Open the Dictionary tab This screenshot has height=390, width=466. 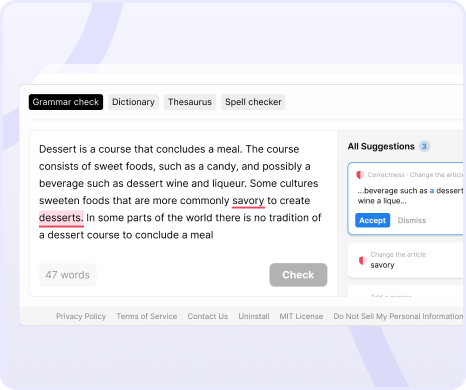point(133,102)
